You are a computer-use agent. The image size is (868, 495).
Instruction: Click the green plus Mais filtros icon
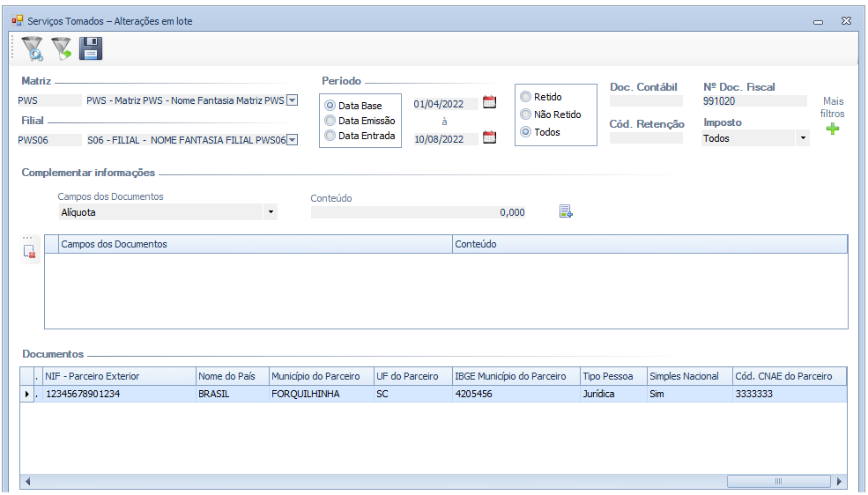[x=832, y=129]
